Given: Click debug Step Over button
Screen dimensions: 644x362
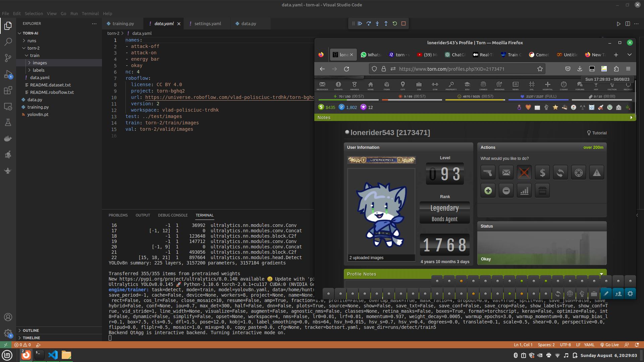Looking at the screenshot, I should [x=369, y=23].
